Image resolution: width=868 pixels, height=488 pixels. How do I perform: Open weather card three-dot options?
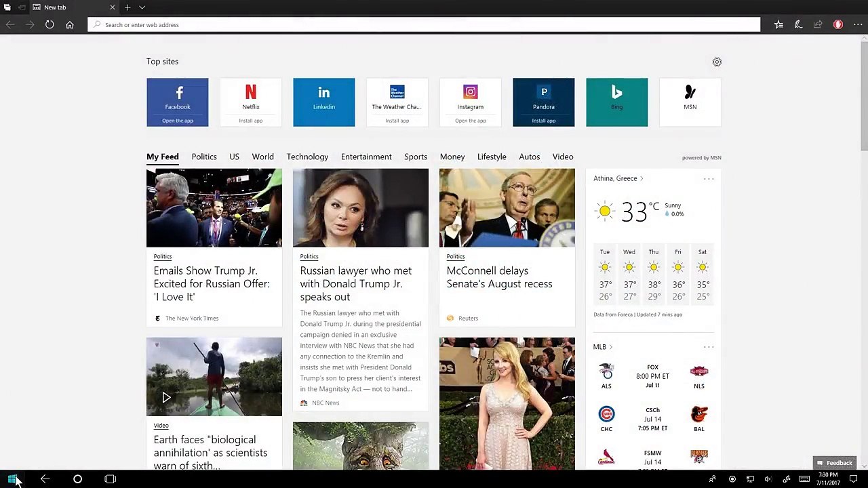point(709,179)
